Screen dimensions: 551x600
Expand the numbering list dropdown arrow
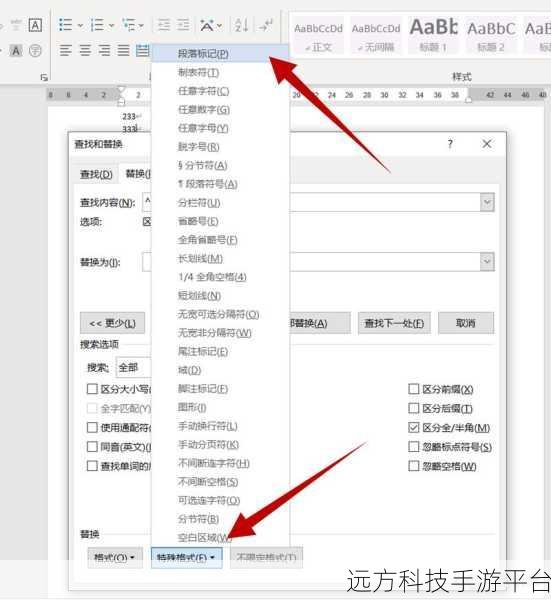coord(111,26)
